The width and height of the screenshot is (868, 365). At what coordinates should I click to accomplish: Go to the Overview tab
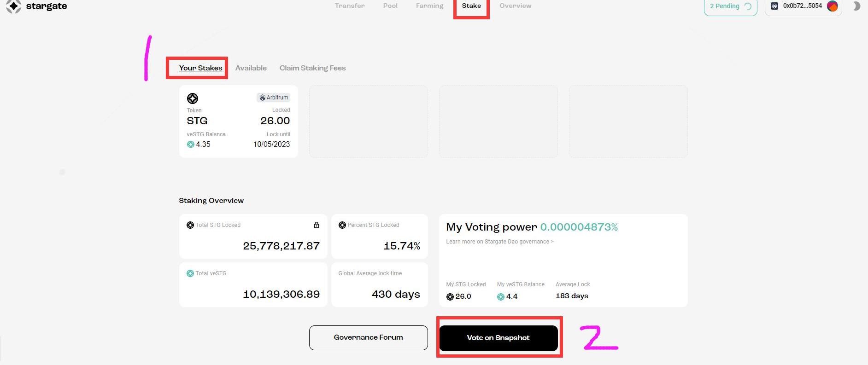click(515, 6)
